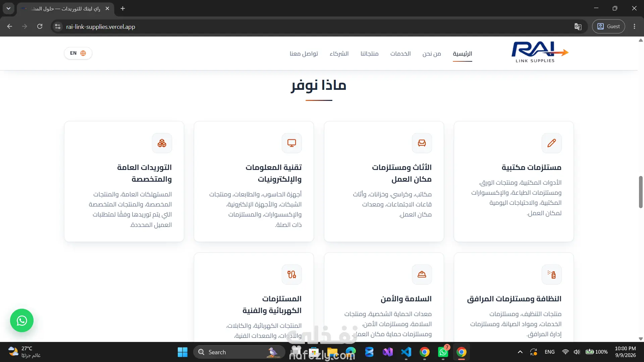Click the cable icon for المستلزمات الكهربائية
This screenshot has height=362, width=644.
(292, 275)
